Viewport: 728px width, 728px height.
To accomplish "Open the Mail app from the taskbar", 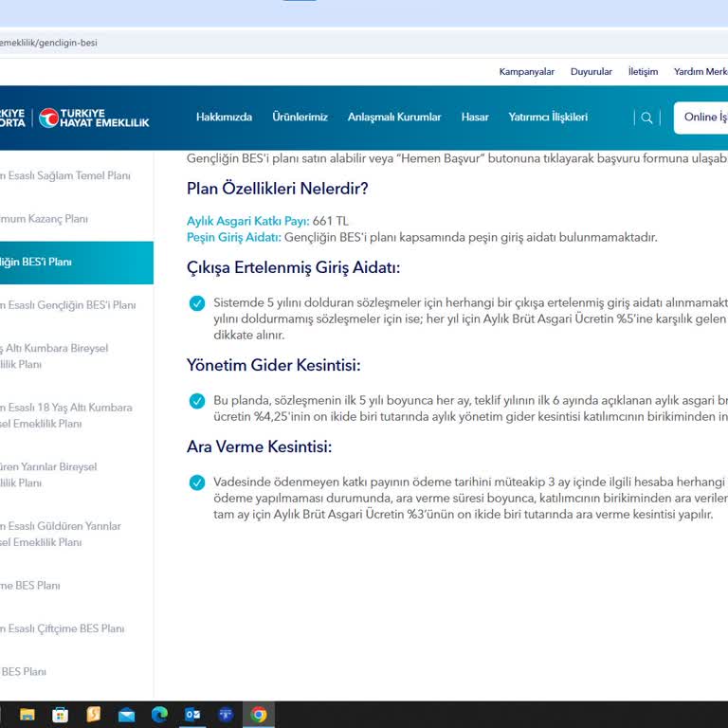I will (126, 715).
